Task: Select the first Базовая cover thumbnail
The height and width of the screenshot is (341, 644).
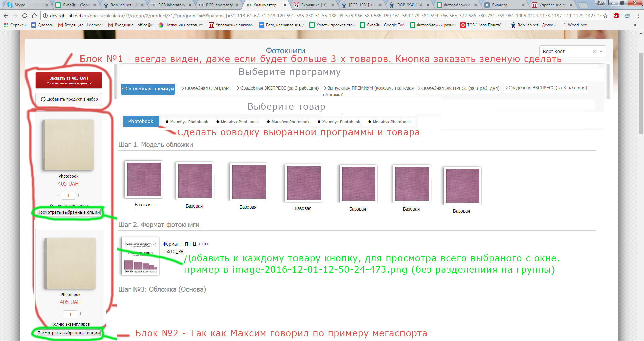Action: click(144, 180)
